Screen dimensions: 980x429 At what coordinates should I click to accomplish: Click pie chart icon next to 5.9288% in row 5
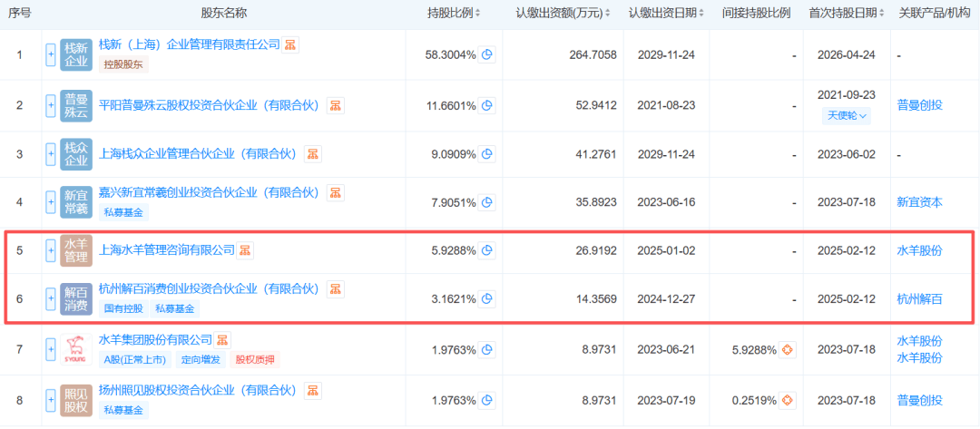[487, 251]
